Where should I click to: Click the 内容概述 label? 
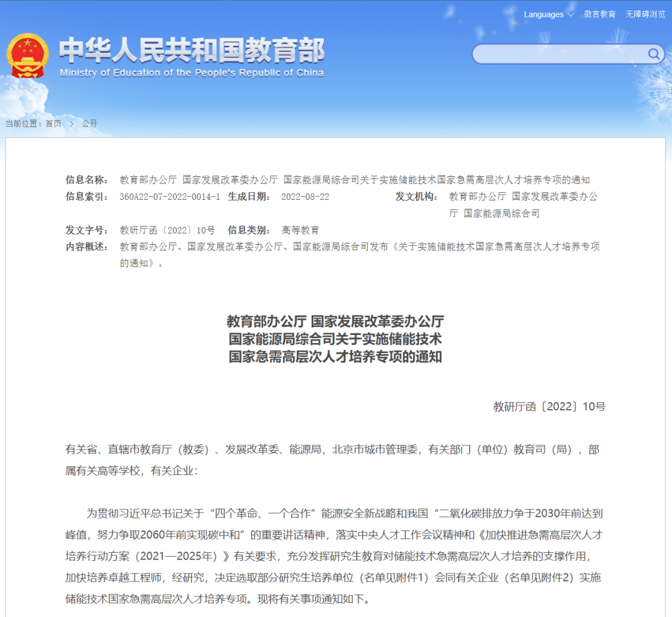pos(86,247)
